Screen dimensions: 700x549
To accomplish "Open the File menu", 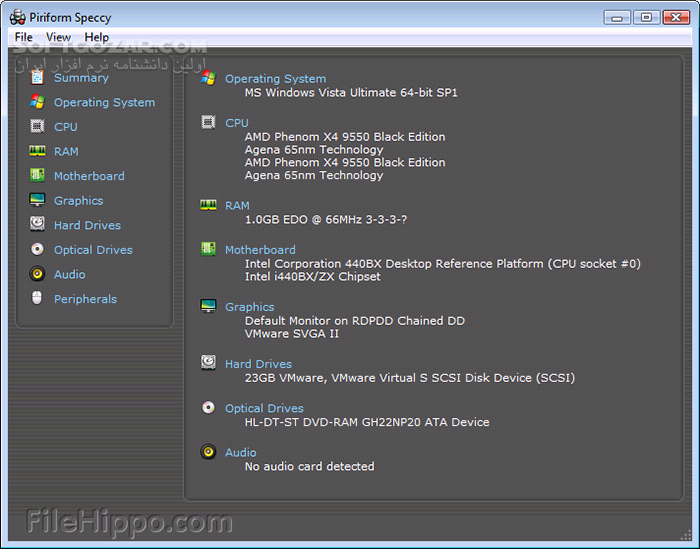I will [x=24, y=37].
